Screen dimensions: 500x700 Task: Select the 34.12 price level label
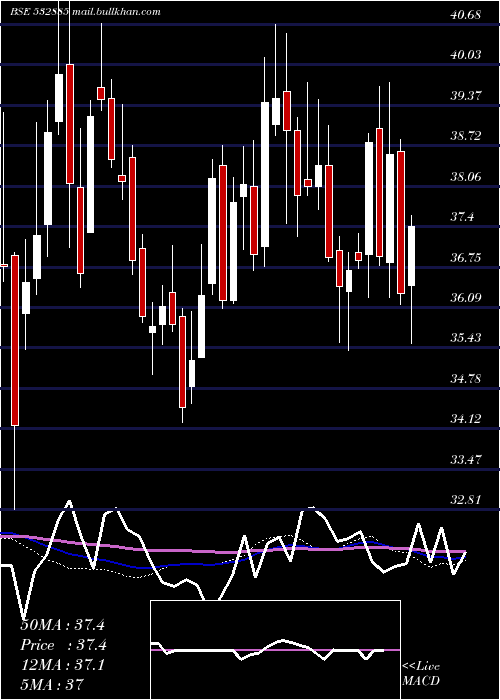pos(466,419)
